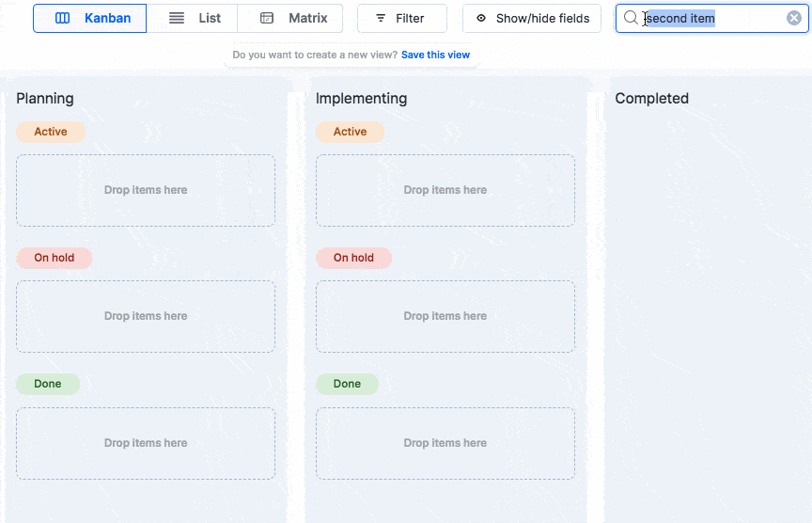The image size is (812, 523).
Task: Click the magnifying glass search icon
Action: point(632,18)
